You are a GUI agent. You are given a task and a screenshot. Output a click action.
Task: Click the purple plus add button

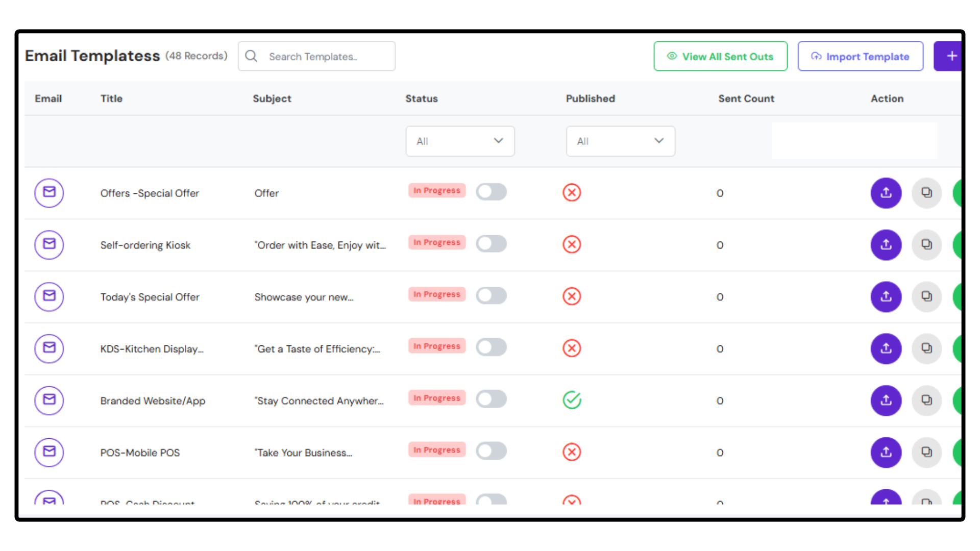(948, 56)
